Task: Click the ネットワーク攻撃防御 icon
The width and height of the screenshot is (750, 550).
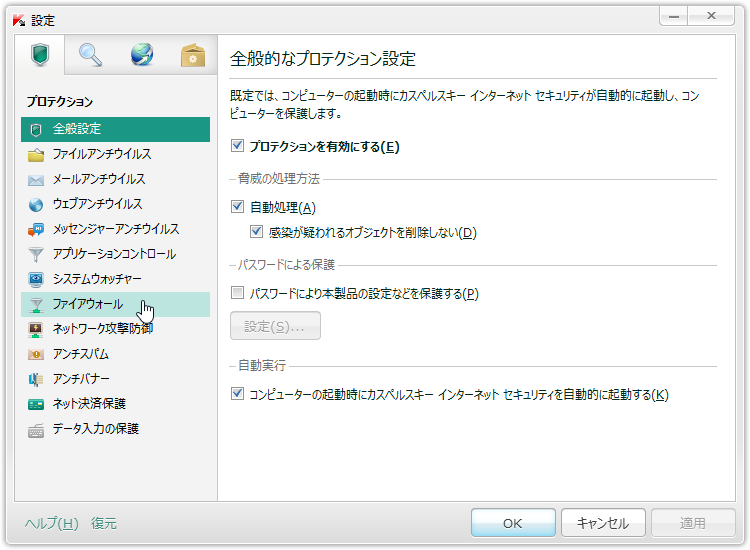Action: 36,330
